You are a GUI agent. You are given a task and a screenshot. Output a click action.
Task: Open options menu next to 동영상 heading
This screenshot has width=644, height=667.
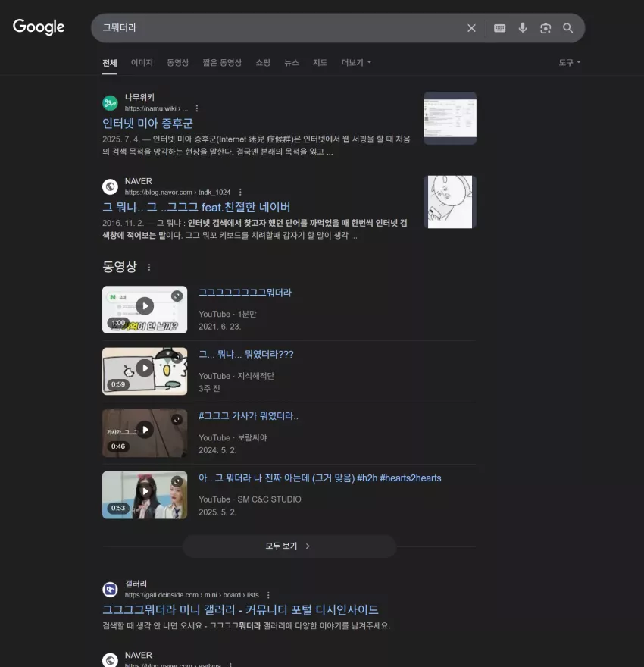[x=148, y=267]
